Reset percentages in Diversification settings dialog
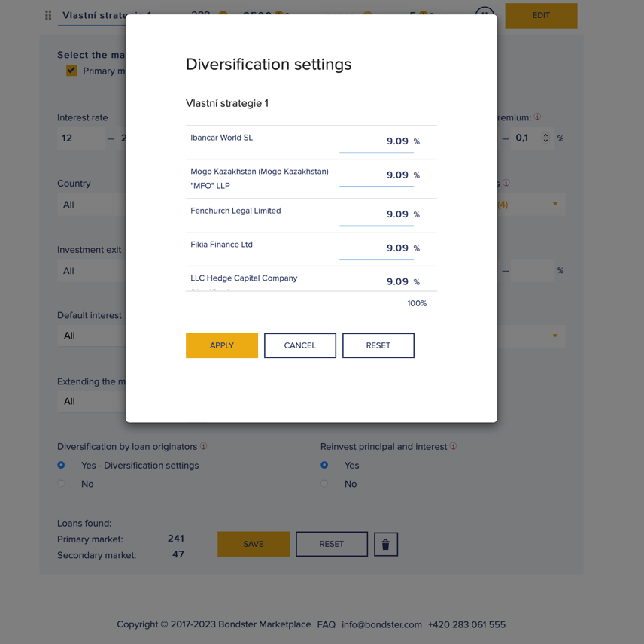 (378, 345)
